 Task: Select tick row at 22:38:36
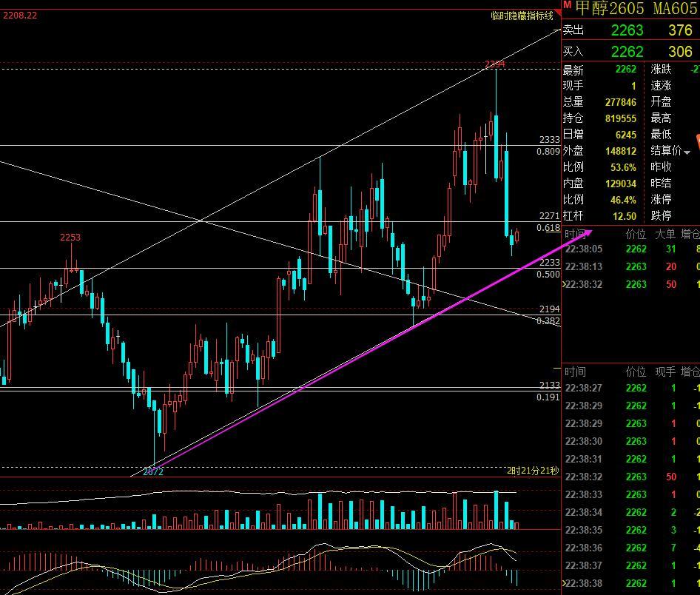(x=630, y=548)
